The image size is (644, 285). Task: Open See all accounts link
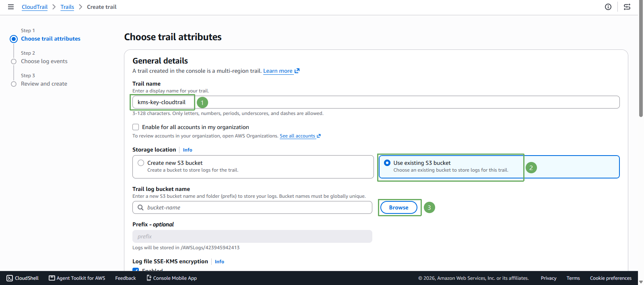click(297, 136)
